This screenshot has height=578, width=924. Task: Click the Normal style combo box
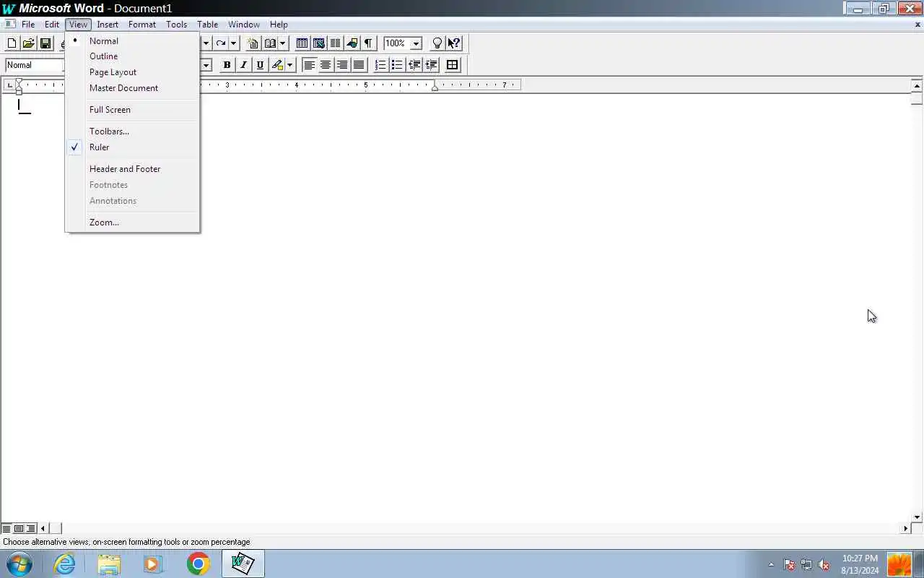[x=34, y=65]
